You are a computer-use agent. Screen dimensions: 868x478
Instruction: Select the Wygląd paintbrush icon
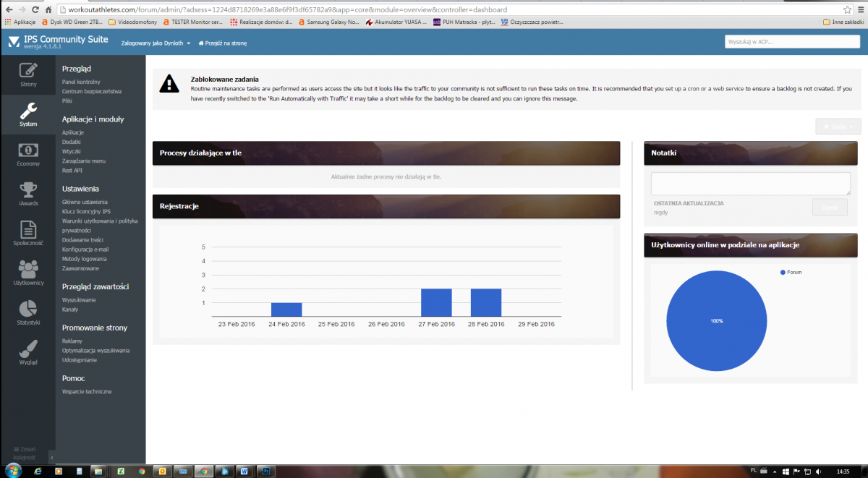(28, 349)
